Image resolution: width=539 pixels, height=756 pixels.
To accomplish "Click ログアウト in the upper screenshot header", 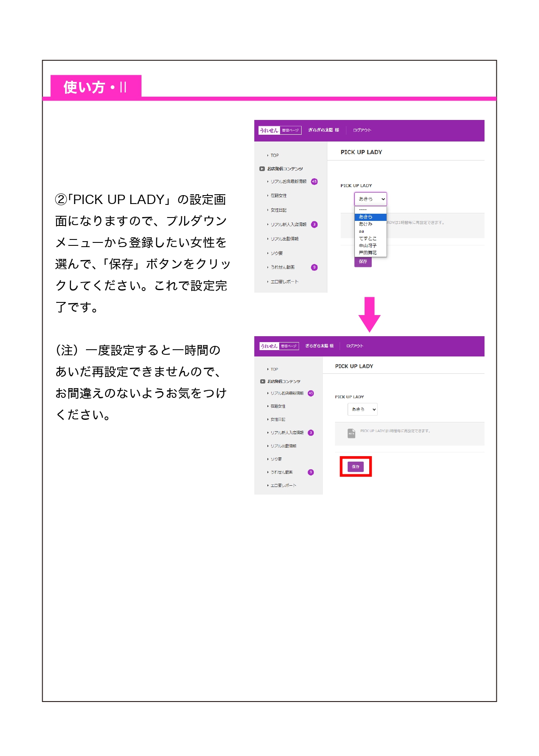I will [362, 130].
